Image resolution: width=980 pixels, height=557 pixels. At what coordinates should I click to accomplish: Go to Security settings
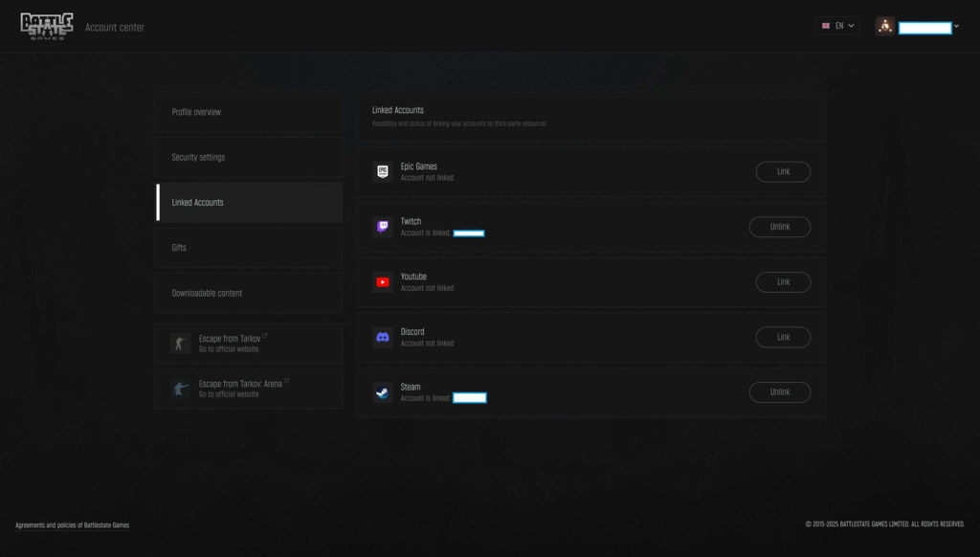pyautogui.click(x=249, y=157)
